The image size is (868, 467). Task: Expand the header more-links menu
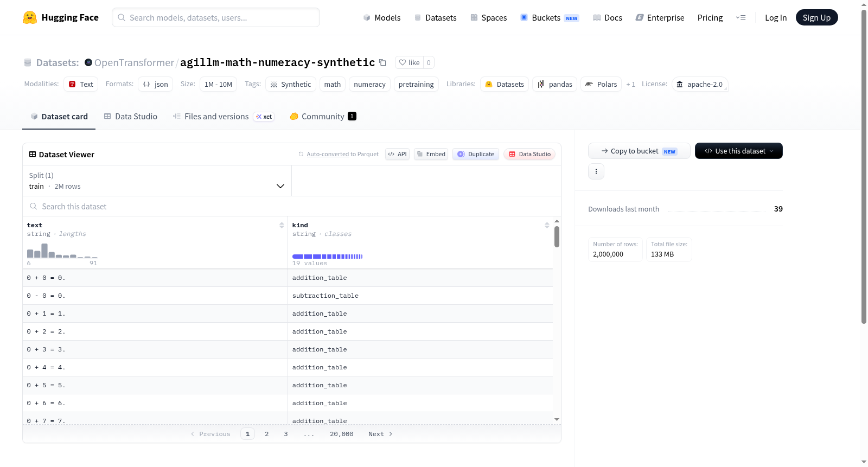coord(741,17)
